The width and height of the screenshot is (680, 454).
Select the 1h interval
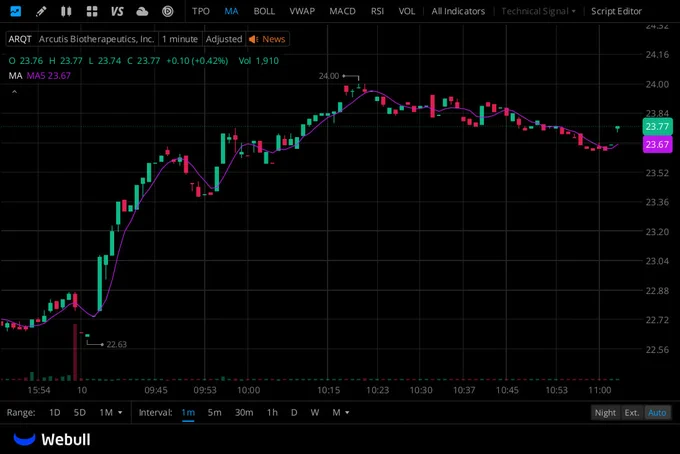click(272, 412)
